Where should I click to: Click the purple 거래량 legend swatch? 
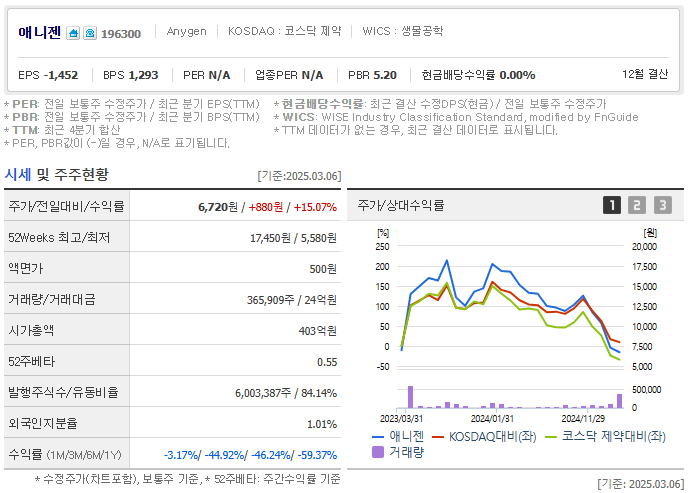tap(378, 452)
